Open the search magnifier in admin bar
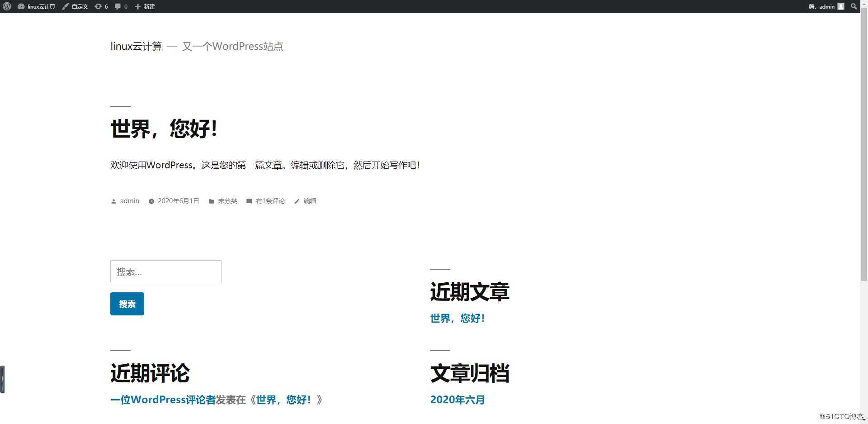Image resolution: width=868 pixels, height=424 pixels. pyautogui.click(x=854, y=6)
